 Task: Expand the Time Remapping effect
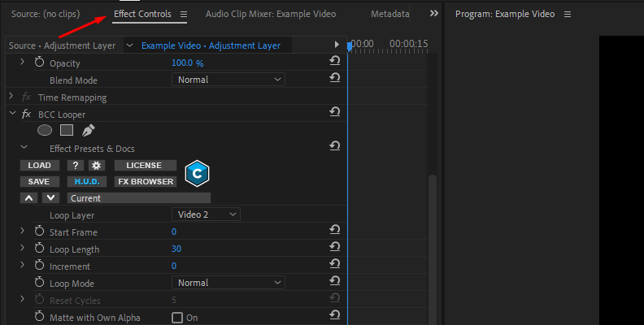tap(11, 97)
